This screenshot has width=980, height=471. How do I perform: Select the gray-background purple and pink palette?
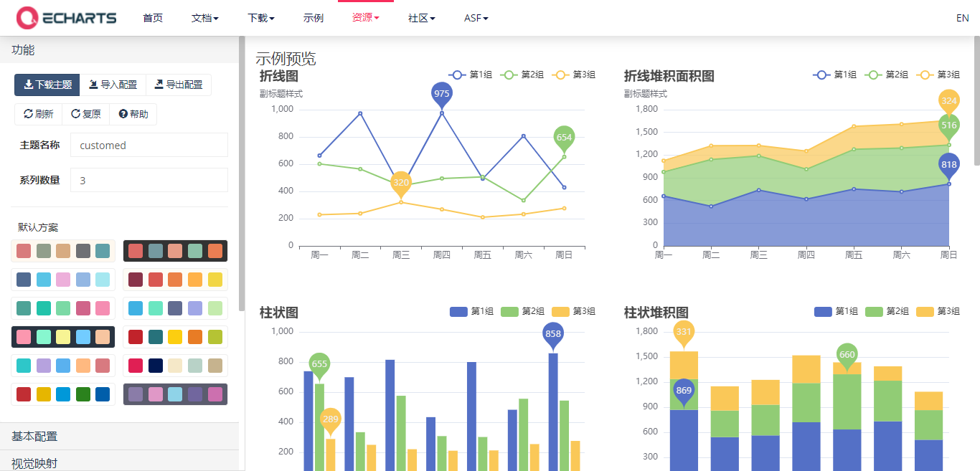[x=175, y=394]
